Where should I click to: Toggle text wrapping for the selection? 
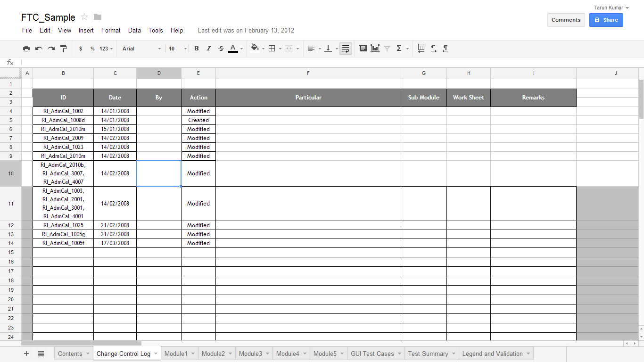(x=346, y=48)
